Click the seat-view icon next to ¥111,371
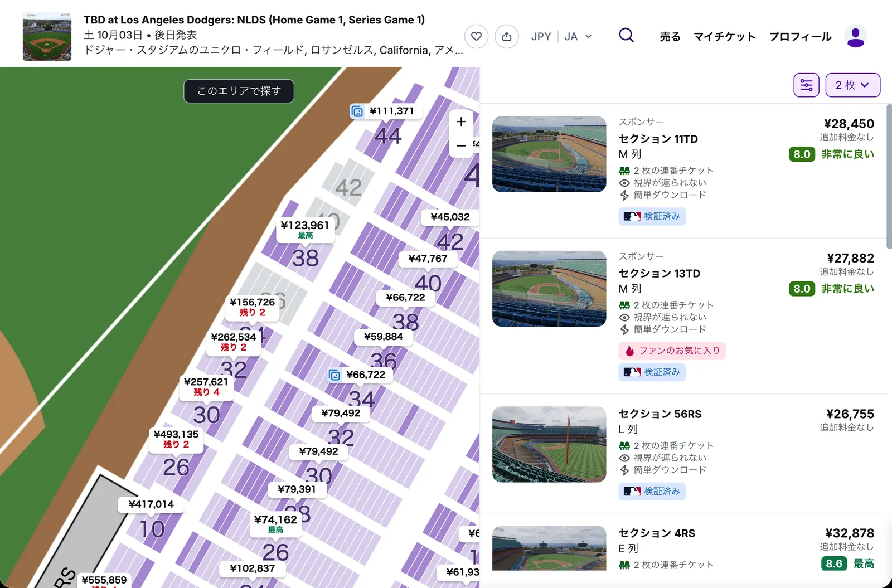 pos(357,111)
